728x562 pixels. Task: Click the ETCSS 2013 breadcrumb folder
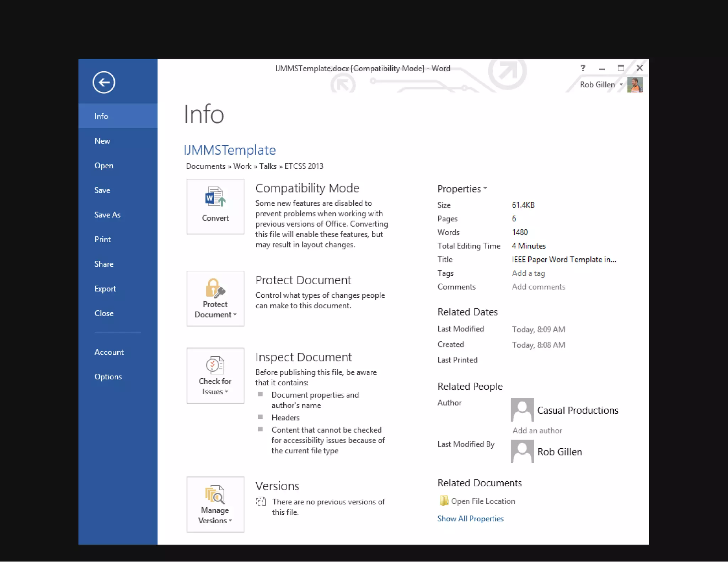pyautogui.click(x=304, y=166)
